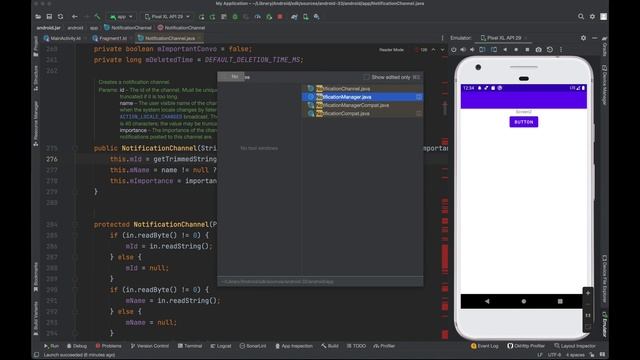
Task: Click the green Debug bug toolbar icon
Action: click(x=235, y=17)
